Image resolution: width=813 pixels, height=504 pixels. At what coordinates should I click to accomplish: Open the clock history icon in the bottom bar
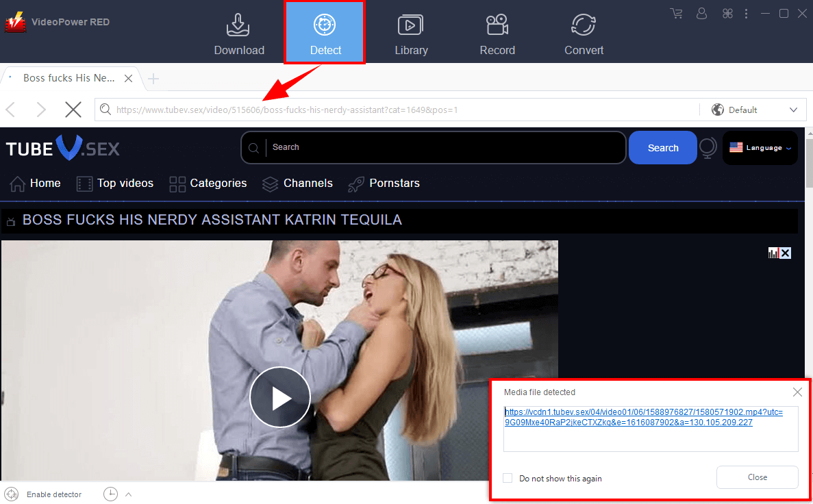pos(110,494)
